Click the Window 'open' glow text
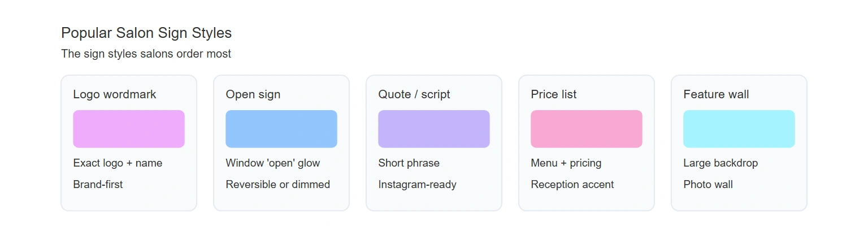 coord(273,163)
